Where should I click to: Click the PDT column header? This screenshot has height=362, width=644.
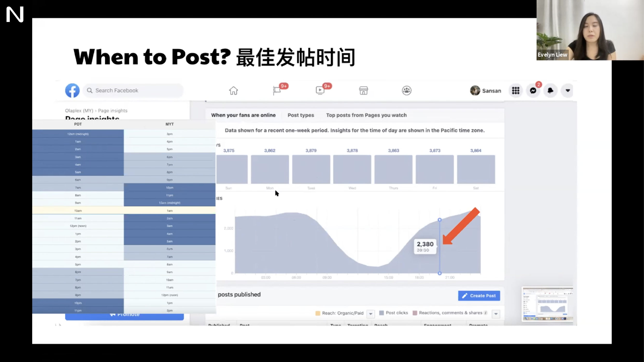point(78,124)
